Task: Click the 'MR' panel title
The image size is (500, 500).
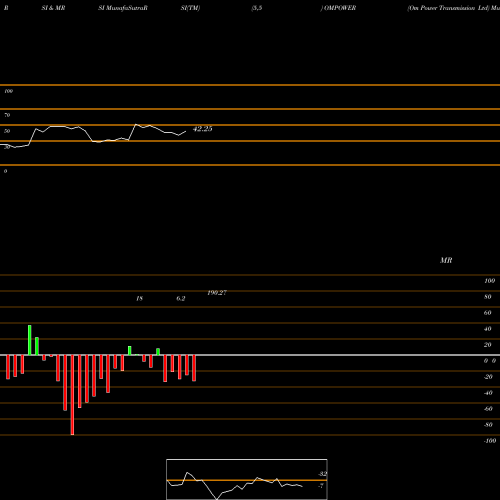Action: pyautogui.click(x=446, y=260)
